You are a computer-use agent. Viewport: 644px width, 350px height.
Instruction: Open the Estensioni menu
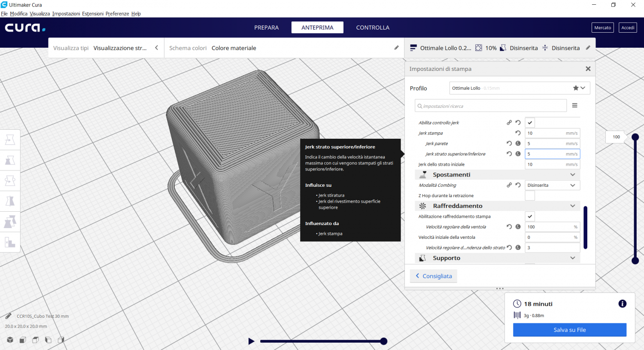93,14
